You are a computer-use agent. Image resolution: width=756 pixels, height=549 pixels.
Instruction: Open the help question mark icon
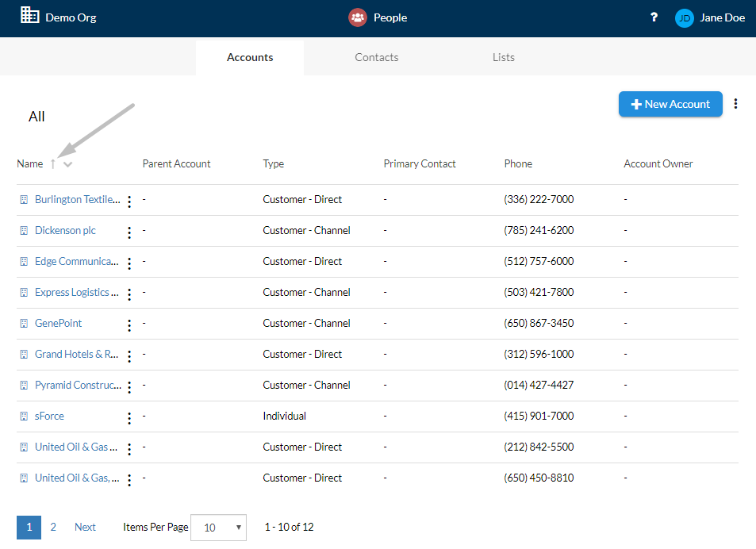click(654, 17)
